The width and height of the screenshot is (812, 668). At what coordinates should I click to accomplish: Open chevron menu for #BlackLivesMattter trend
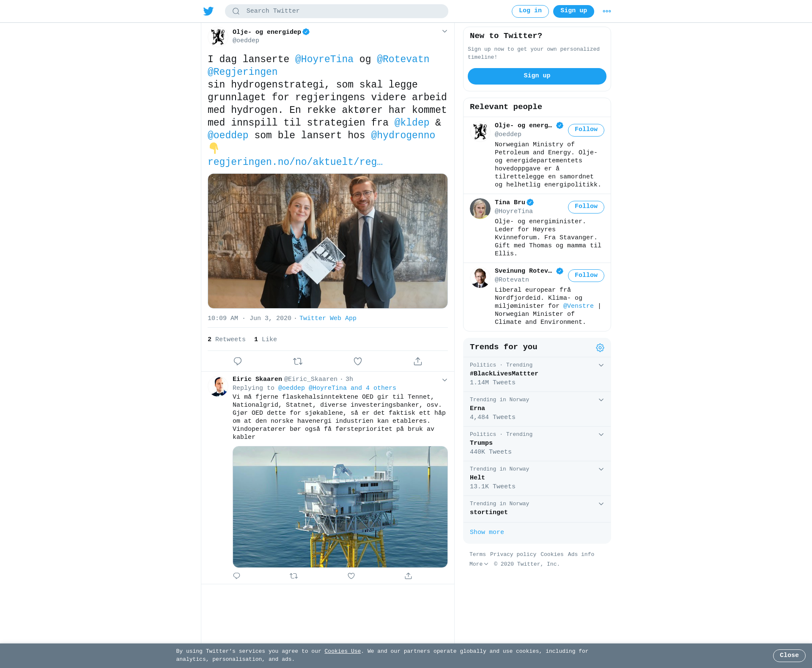click(x=601, y=365)
